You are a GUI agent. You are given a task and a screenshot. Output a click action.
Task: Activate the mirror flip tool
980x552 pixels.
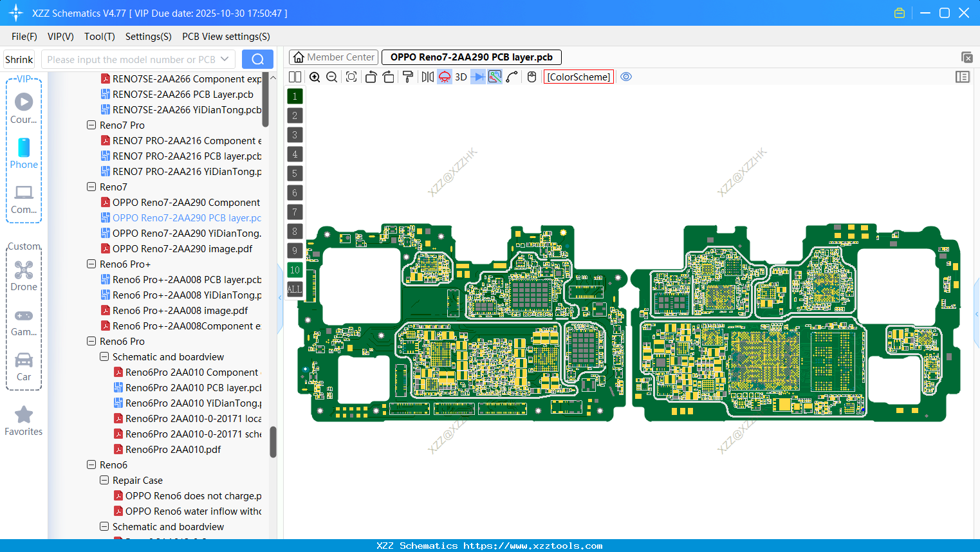pyautogui.click(x=426, y=77)
